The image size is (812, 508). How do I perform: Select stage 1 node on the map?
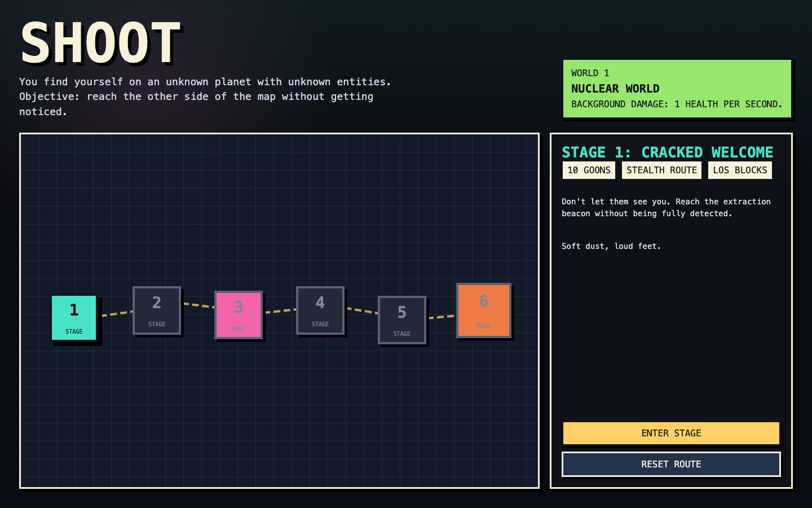[x=74, y=318]
